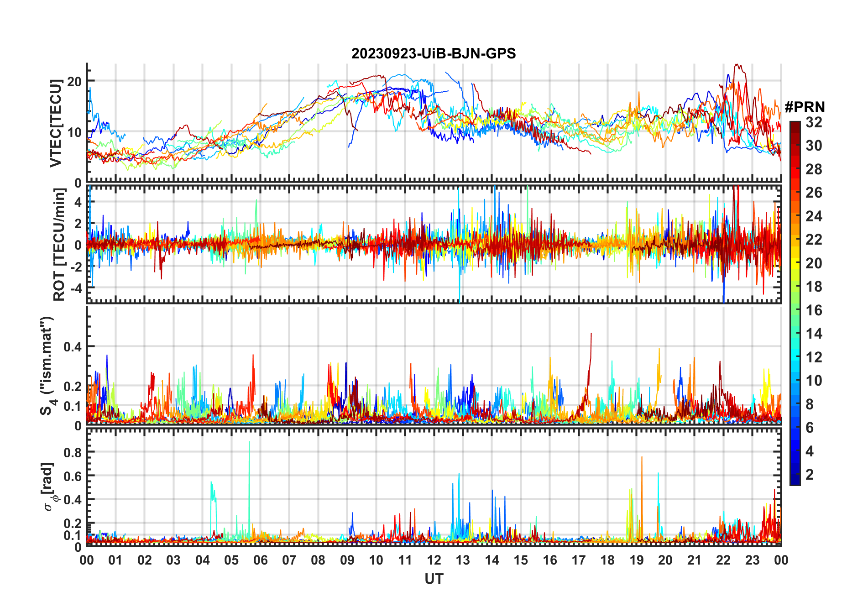Screen dimensions: 868x607
Task: Pick PRN colorbar tick label 12
Action: [814, 357]
